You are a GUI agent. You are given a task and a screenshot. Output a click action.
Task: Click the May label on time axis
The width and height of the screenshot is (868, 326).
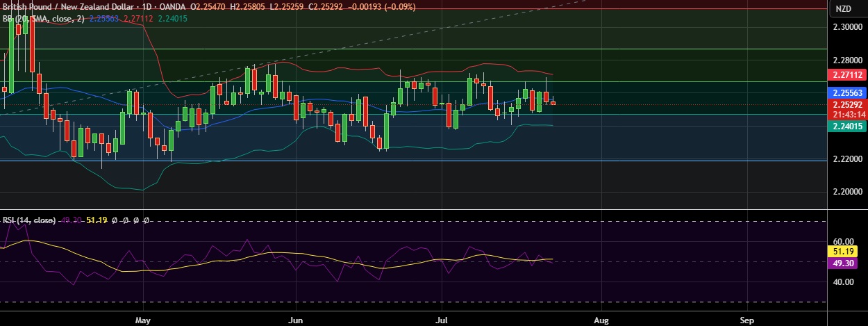click(143, 320)
